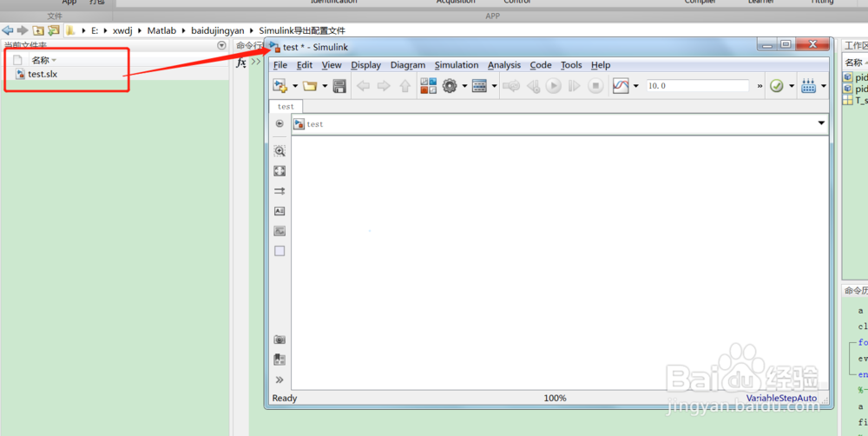Open the Simulation menu
868x436 pixels.
[x=457, y=65]
